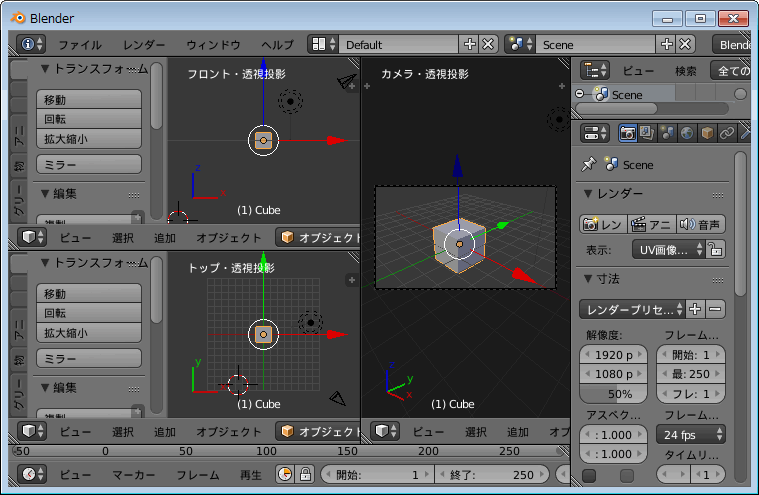Delete the current Scene with X
Screen dimensions: 759x495
tap(685, 45)
